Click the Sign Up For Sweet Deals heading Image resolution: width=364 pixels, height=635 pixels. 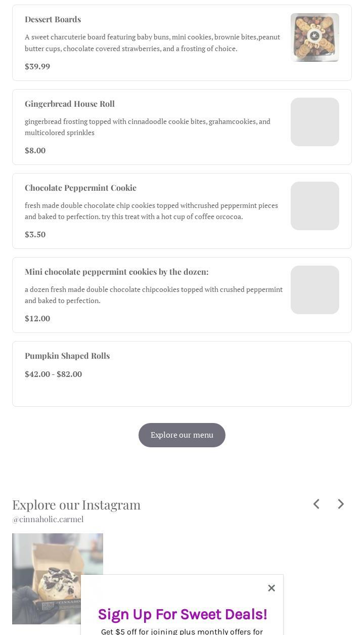pyautogui.click(x=182, y=614)
